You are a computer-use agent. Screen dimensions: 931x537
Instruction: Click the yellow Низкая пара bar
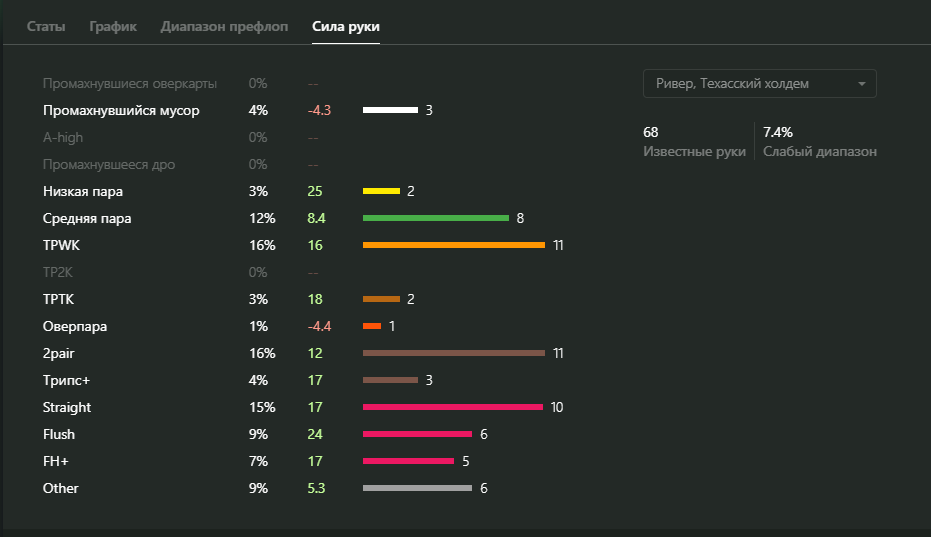click(x=381, y=191)
